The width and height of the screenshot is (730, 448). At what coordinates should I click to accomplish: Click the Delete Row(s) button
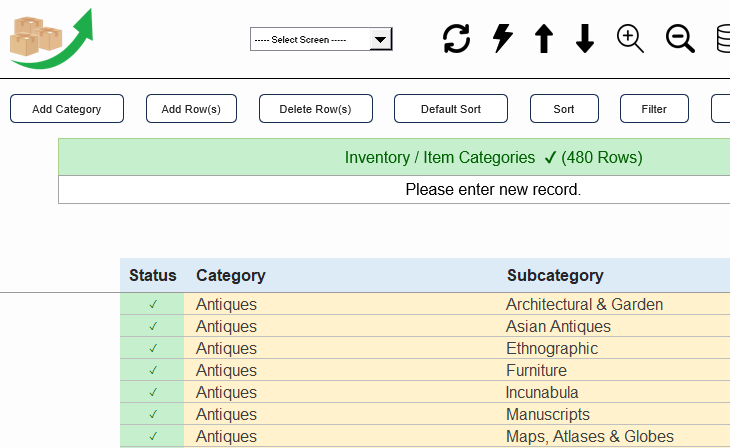(315, 109)
